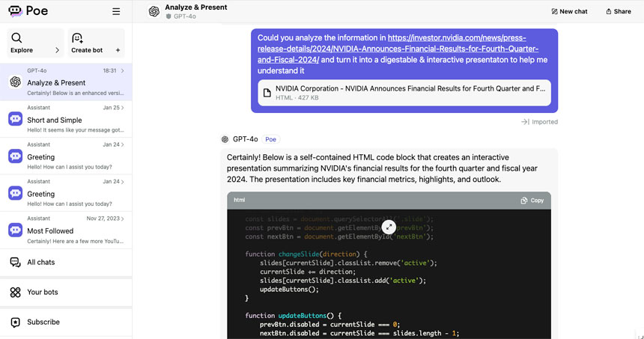Screen dimensions: 644x339
Task: Click the second Greeting chat avatar icon
Action: pyautogui.click(x=15, y=193)
